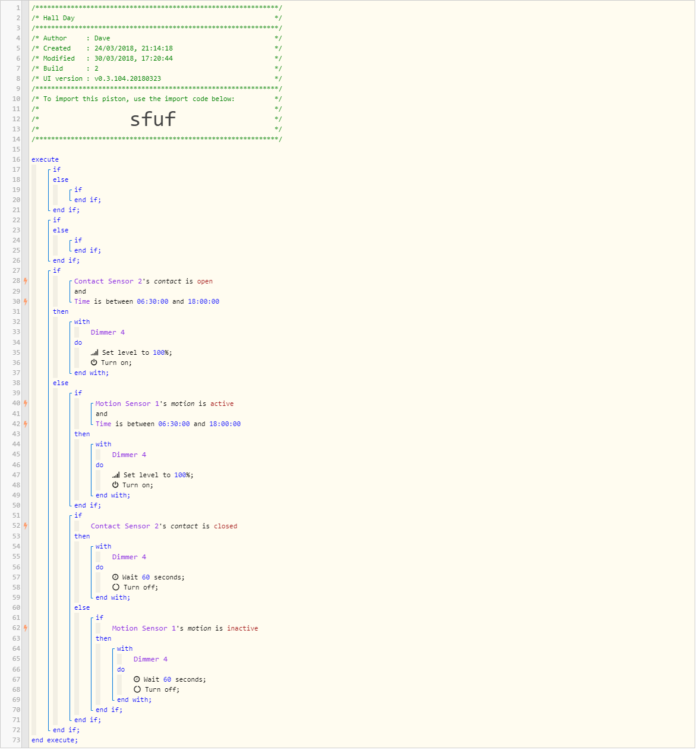Image resolution: width=700 pixels, height=753 pixels.
Task: Click the else keyword on line 60
Action: [x=82, y=607]
